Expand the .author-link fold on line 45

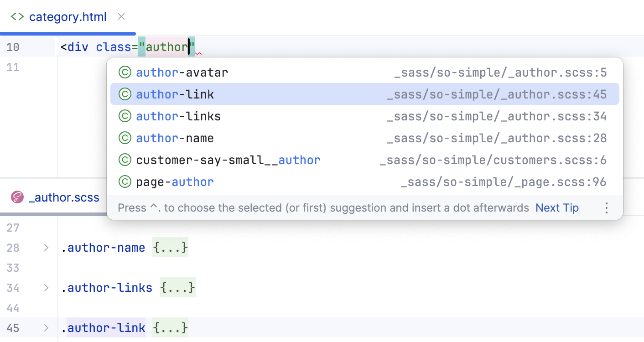(46, 327)
